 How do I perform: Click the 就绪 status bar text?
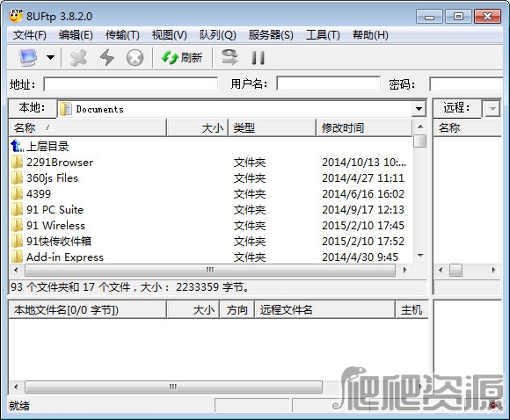(18, 406)
